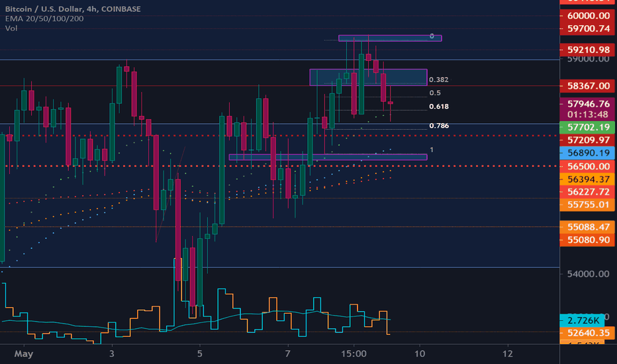This screenshot has height=364, width=617.
Task: Select the date 7 on time axis
Action: point(287,353)
